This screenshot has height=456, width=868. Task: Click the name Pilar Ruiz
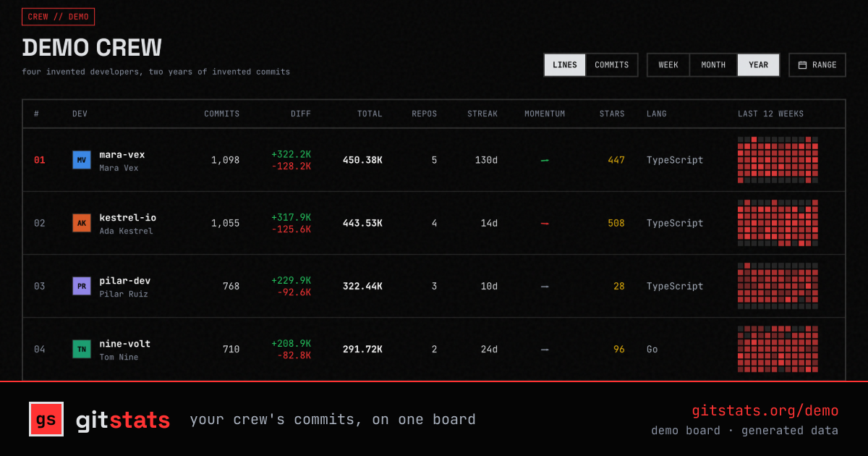click(124, 294)
